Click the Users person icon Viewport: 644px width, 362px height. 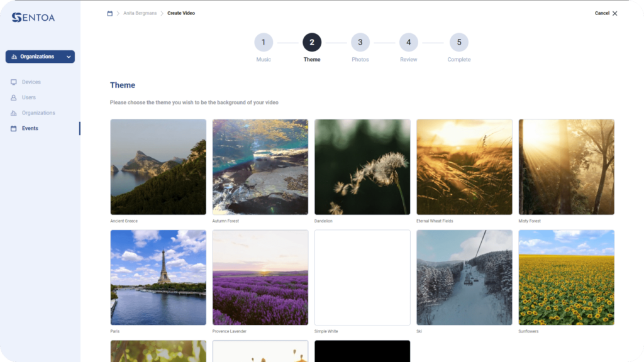14,97
